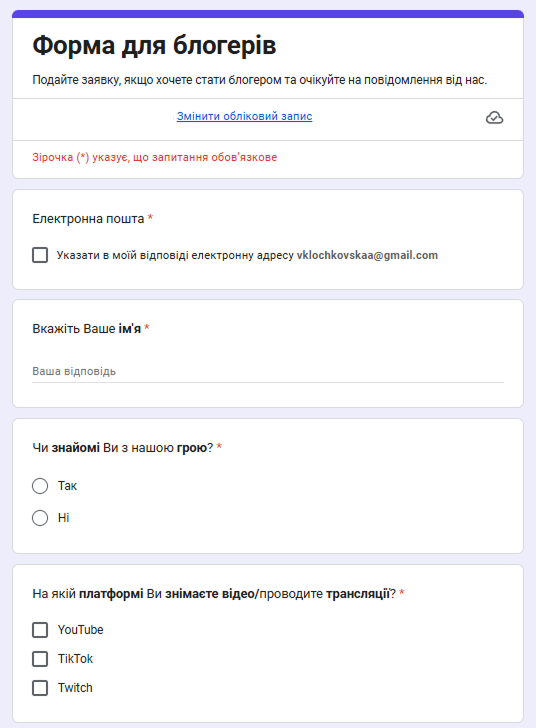
Task: Click the red asterisk after Вкажіть Ваше ім'я
Action: (147, 327)
